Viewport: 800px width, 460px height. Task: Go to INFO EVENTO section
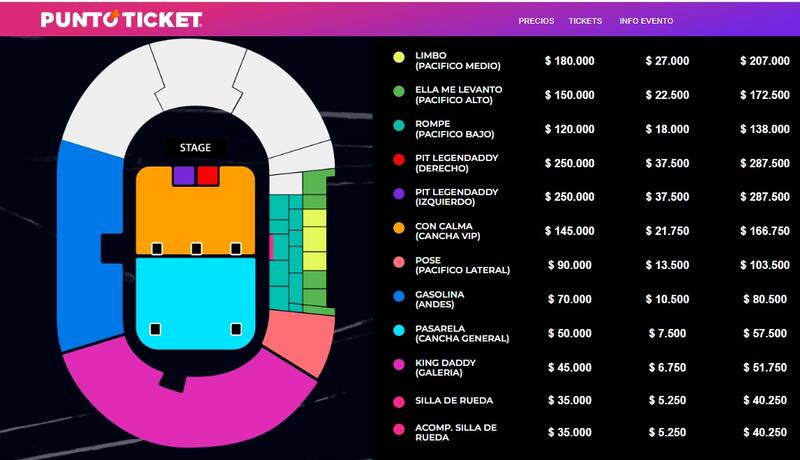[646, 21]
